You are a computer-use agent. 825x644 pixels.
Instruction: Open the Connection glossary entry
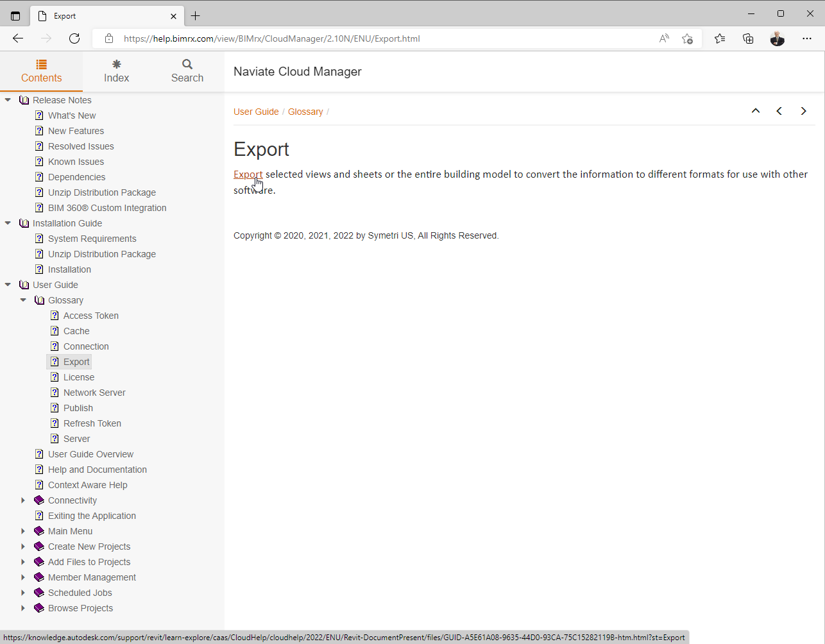pos(86,346)
